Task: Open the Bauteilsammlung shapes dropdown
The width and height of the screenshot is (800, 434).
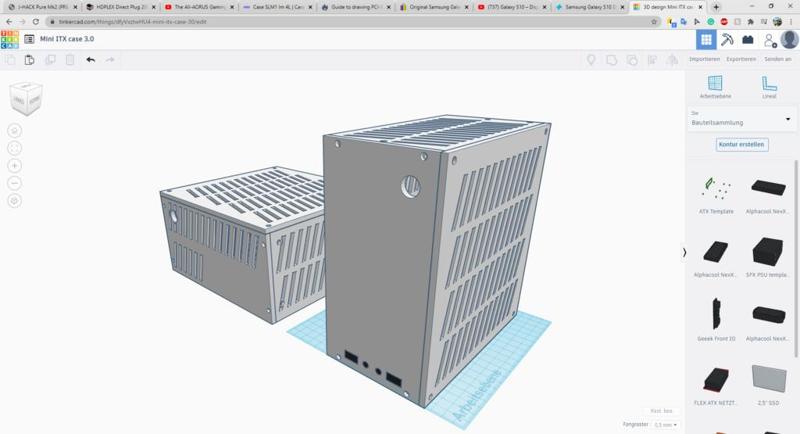Action: [741, 119]
